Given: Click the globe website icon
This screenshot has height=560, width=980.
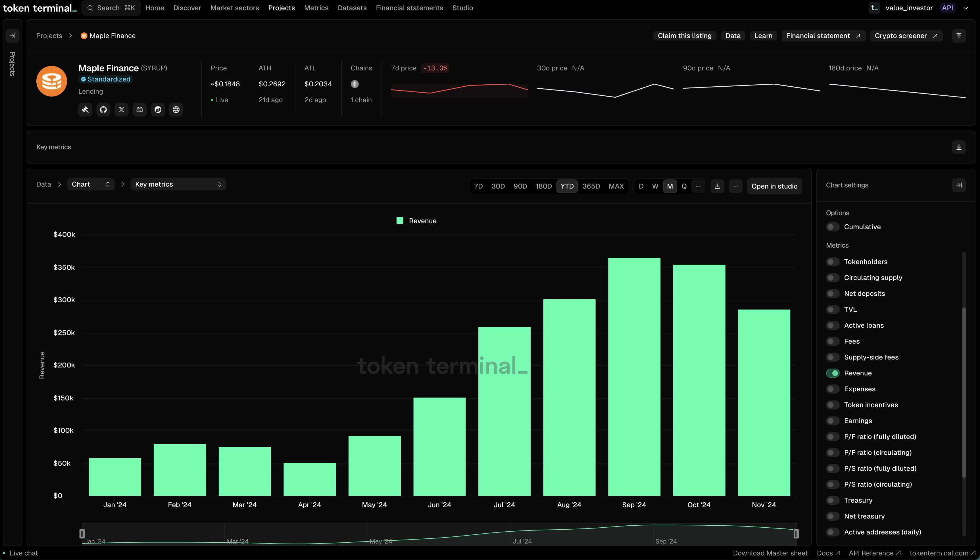Looking at the screenshot, I should pos(176,110).
